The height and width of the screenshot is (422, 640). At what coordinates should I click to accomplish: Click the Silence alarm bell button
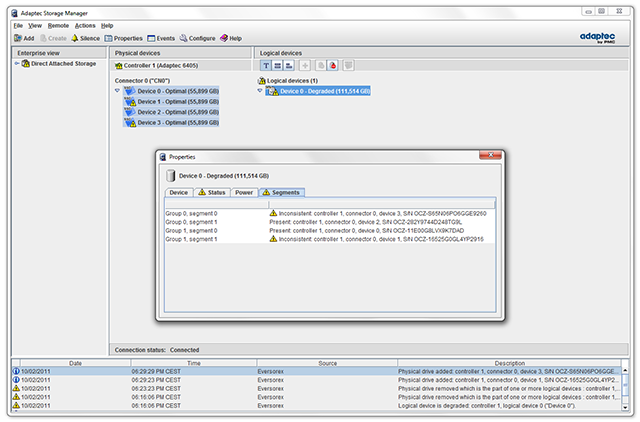point(85,38)
